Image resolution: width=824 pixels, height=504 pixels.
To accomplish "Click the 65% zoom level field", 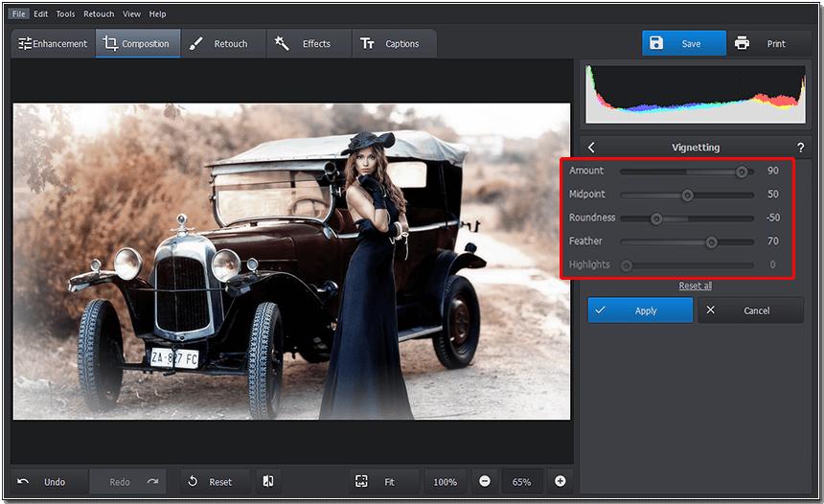I will [522, 481].
